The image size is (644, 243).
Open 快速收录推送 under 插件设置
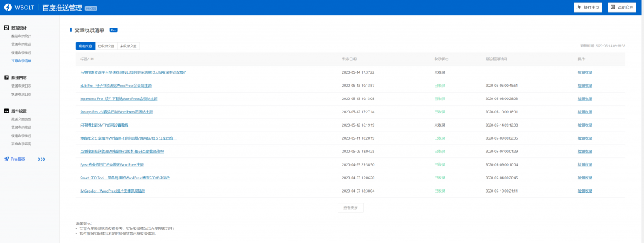tap(21, 136)
